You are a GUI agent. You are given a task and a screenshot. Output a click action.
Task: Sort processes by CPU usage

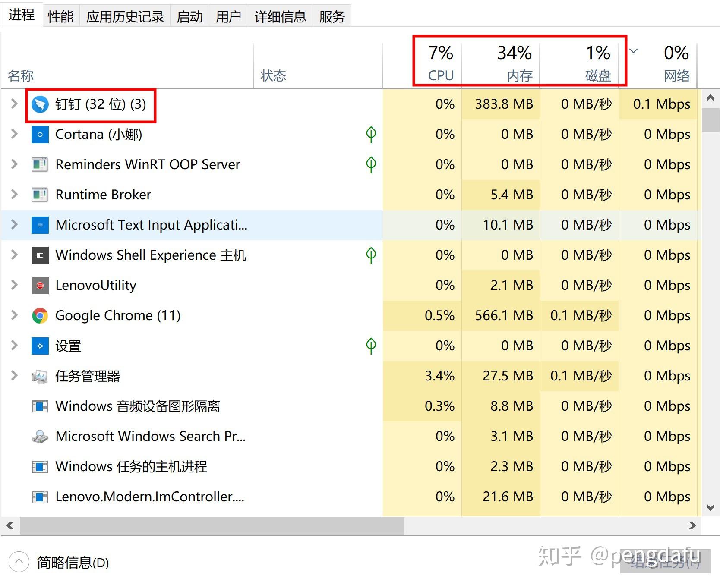point(422,66)
